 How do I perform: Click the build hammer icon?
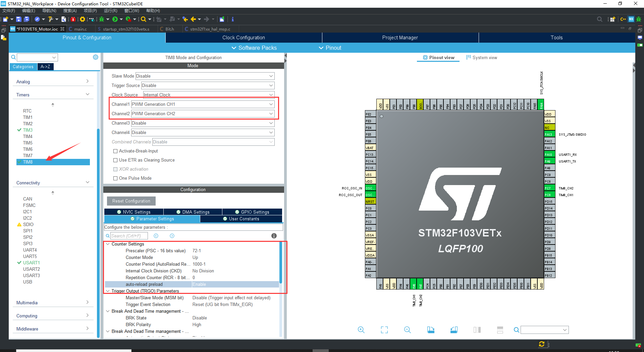(50, 19)
